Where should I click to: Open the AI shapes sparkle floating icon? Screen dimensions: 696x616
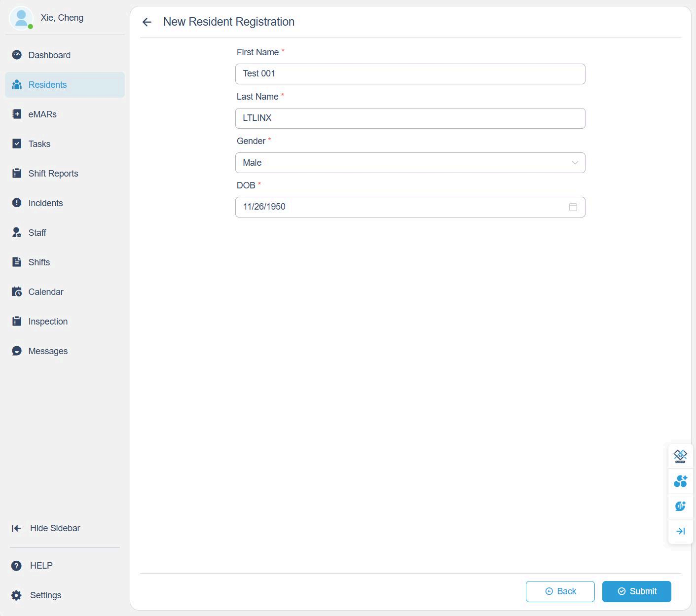[680, 481]
